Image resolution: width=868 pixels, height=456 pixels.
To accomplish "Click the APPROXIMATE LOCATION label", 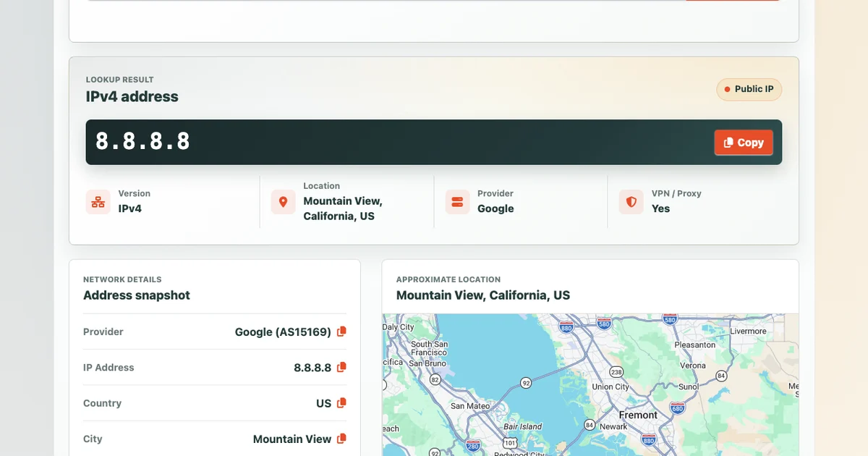I will (448, 279).
